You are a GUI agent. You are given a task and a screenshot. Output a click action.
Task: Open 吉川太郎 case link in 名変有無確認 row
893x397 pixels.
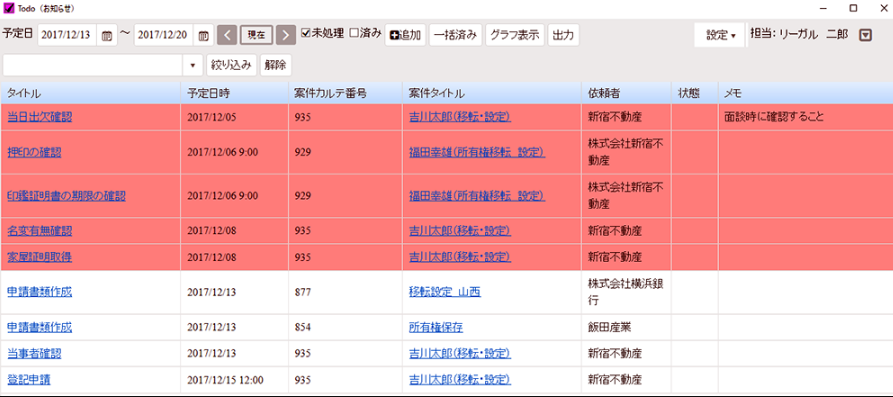point(460,231)
